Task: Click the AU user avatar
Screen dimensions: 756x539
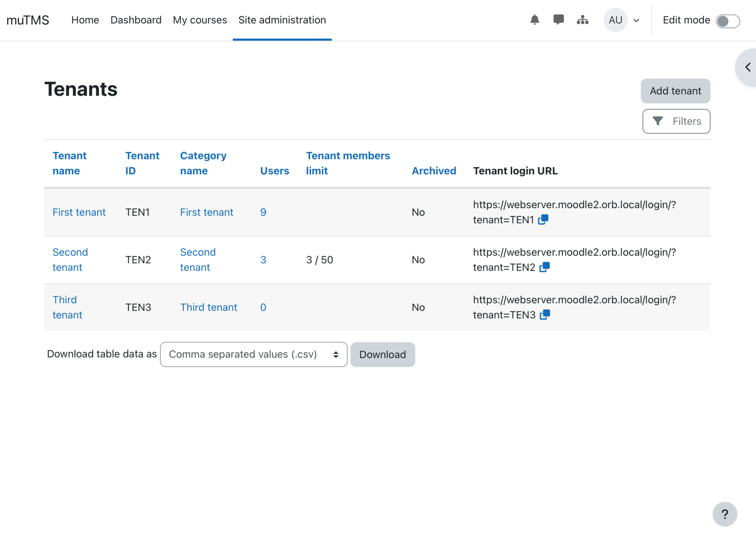Action: (615, 20)
